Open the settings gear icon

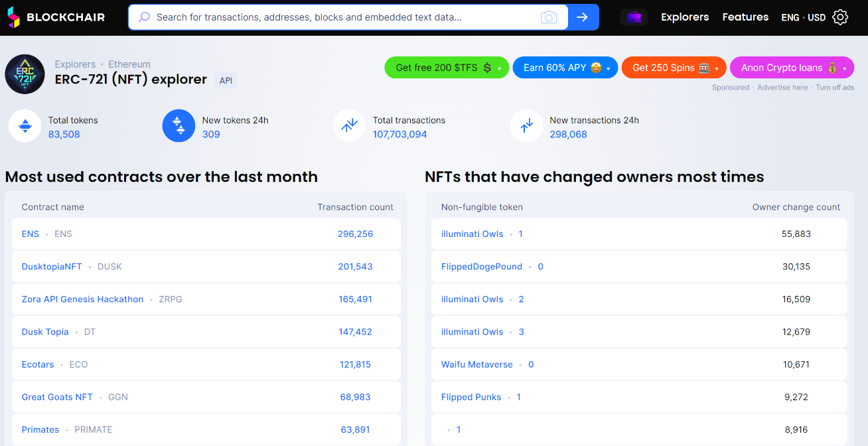(840, 17)
